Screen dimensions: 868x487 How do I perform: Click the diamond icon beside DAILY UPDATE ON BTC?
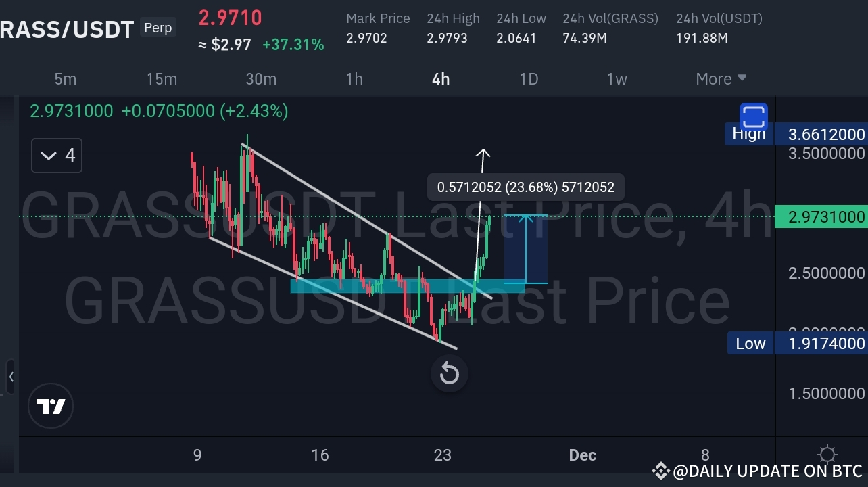click(661, 471)
